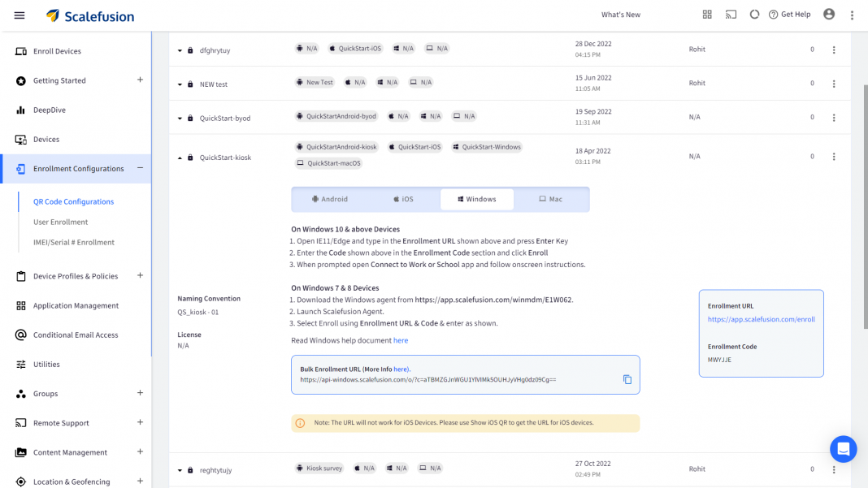Viewport: 868px width, 488px height.
Task: Collapse the QuickStart-kiosk configuration row
Action: pos(180,158)
